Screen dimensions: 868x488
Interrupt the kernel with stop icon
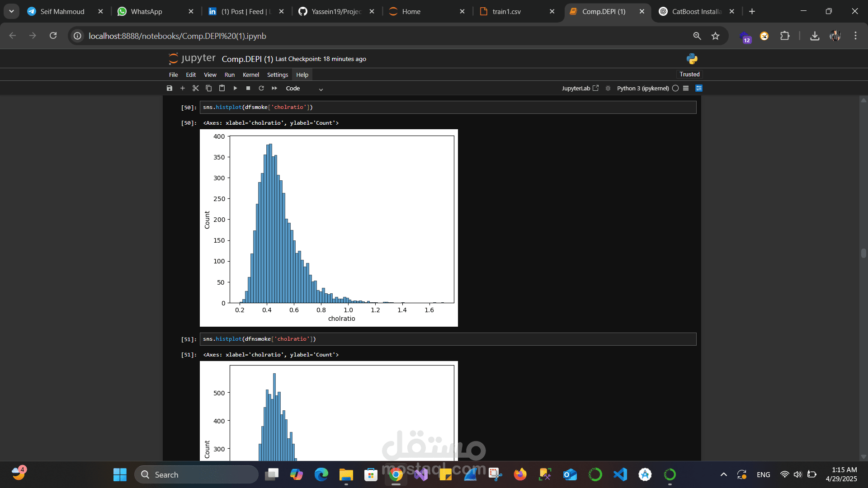(x=248, y=88)
